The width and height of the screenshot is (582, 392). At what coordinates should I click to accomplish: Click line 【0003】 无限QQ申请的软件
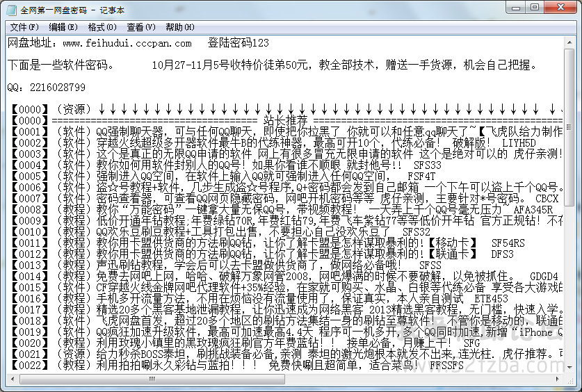(286, 154)
